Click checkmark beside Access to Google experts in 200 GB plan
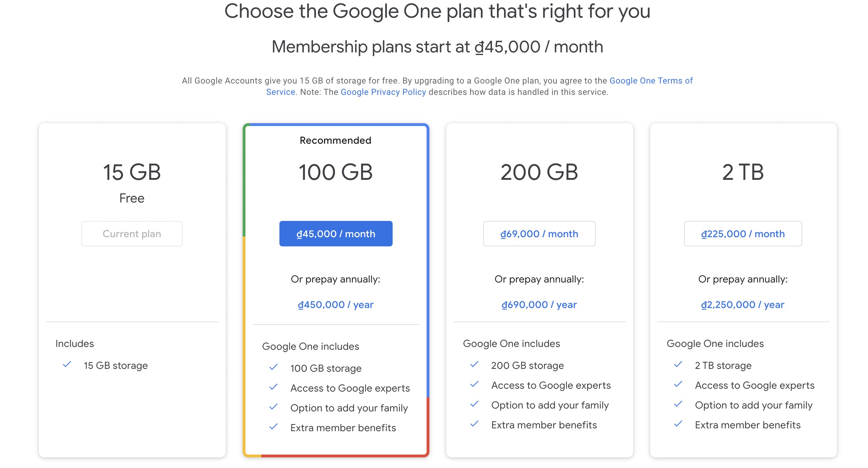The height and width of the screenshot is (468, 868). click(x=474, y=384)
